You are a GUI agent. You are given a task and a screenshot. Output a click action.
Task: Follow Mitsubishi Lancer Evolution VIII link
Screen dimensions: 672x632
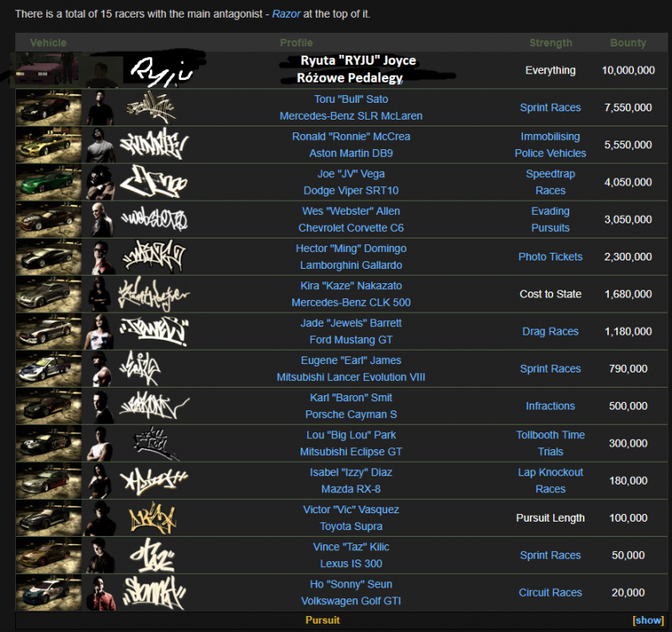coord(351,377)
